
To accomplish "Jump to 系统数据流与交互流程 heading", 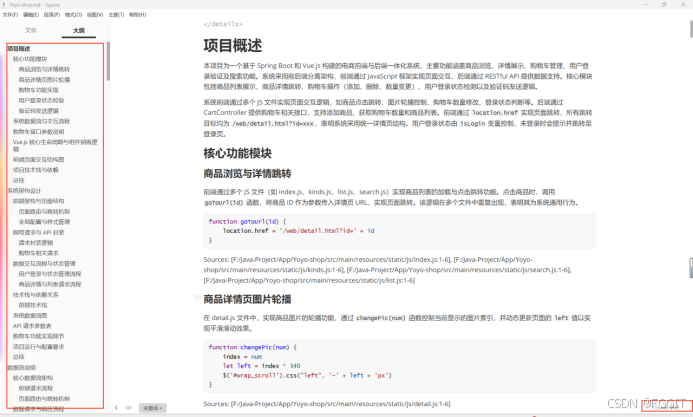I will point(42,121).
